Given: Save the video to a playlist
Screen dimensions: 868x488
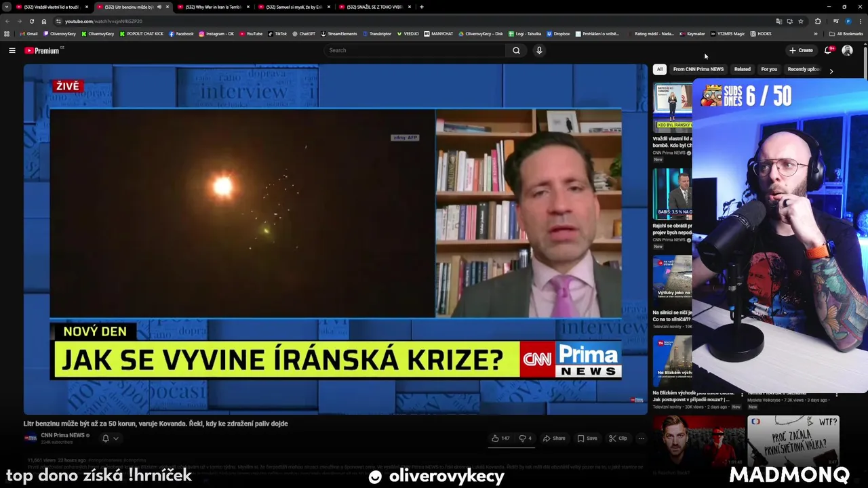Looking at the screenshot, I should (587, 439).
